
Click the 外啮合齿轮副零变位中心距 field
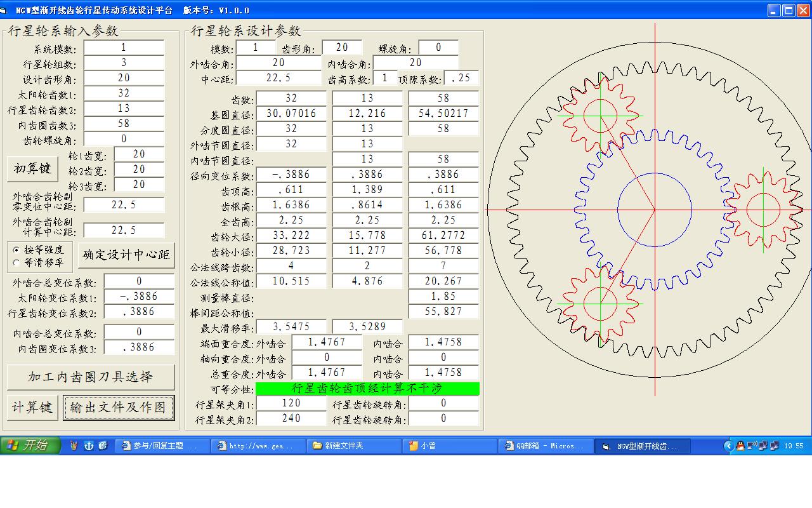pyautogui.click(x=124, y=204)
